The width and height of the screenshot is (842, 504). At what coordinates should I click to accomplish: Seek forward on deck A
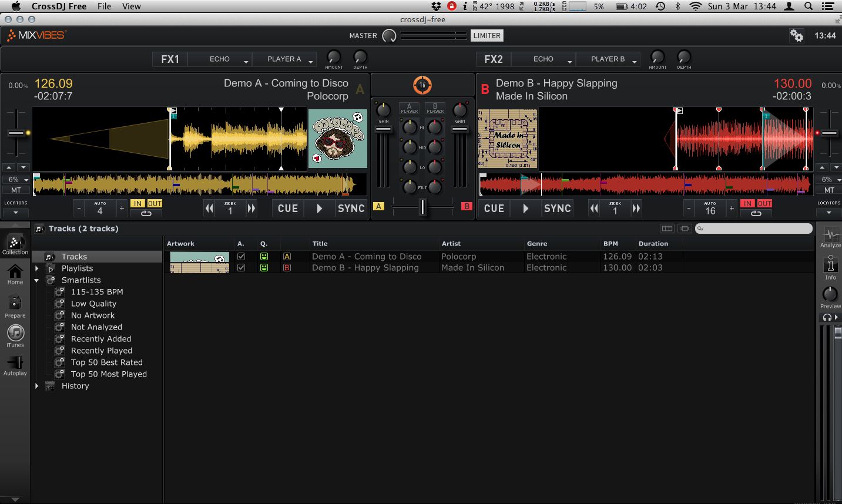tap(251, 208)
